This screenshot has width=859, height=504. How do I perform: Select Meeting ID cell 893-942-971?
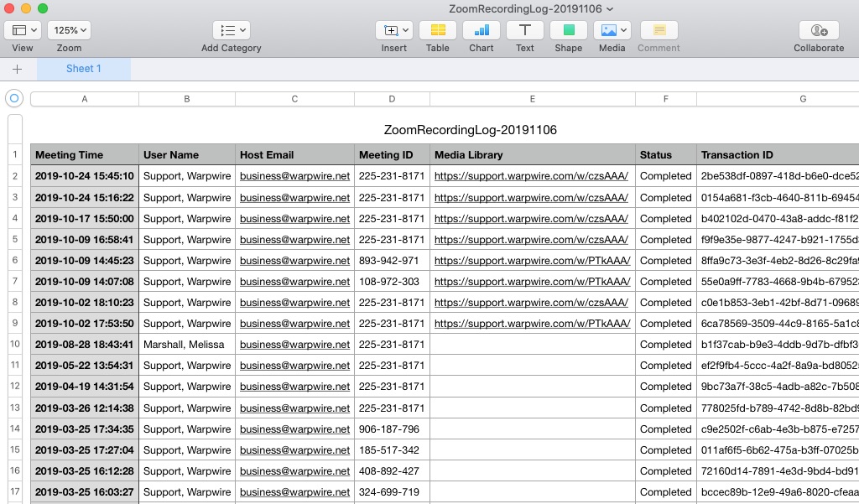pyautogui.click(x=392, y=260)
